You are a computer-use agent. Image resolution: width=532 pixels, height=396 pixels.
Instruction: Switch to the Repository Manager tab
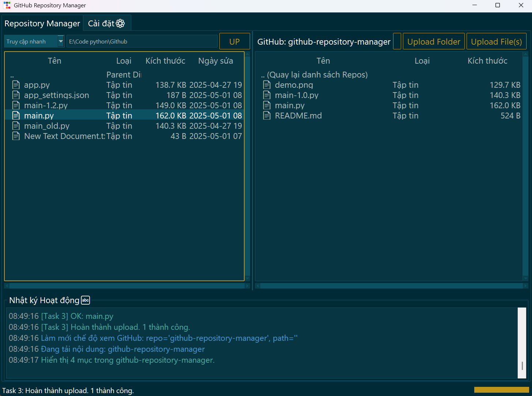tap(42, 23)
